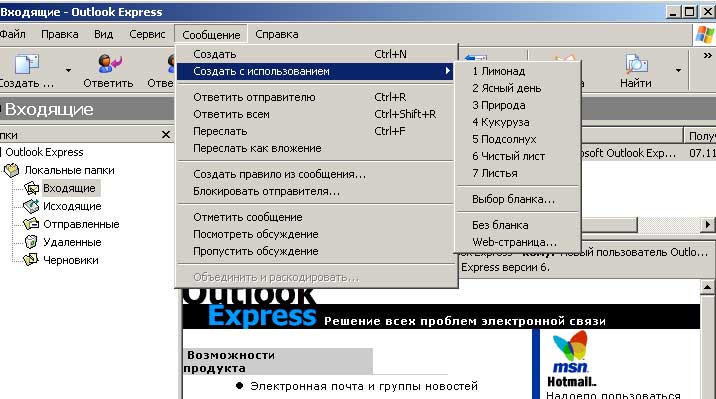This screenshot has width=716, height=399.
Task: Select Без бланка option
Action: coord(518,225)
